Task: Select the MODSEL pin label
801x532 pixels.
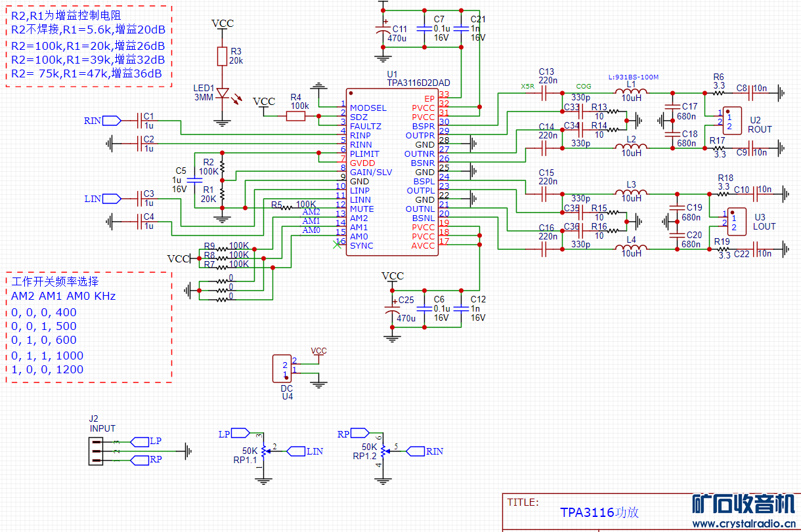Action: click(368, 108)
